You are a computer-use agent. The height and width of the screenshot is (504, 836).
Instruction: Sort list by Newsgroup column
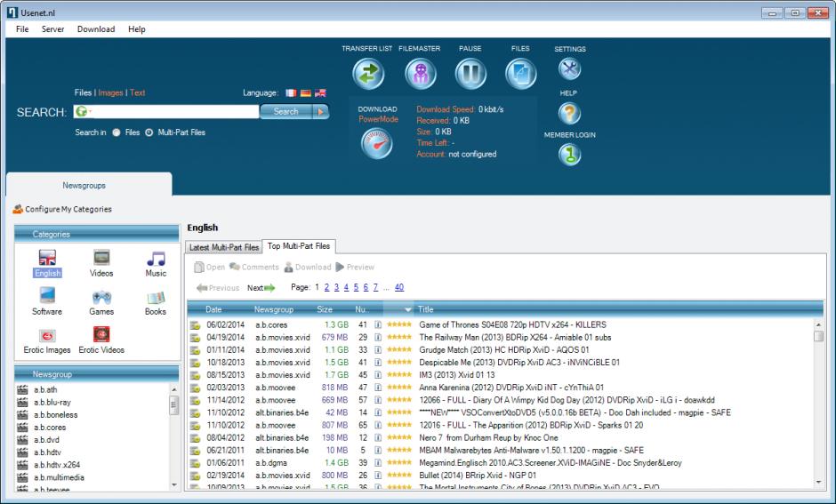[x=274, y=309]
